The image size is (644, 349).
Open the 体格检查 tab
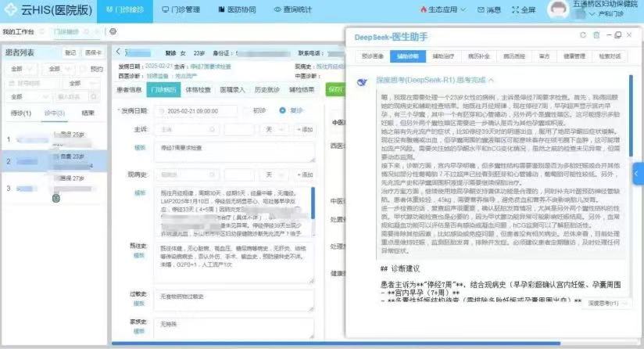tap(198, 90)
